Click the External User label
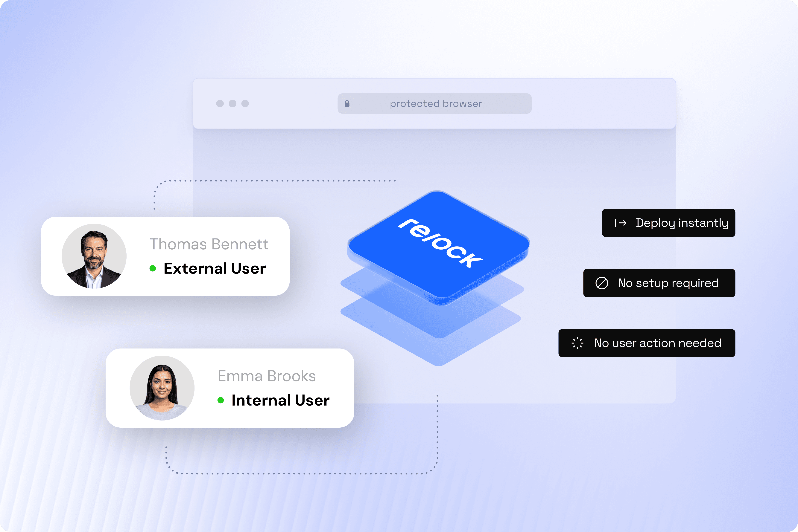 215,268
